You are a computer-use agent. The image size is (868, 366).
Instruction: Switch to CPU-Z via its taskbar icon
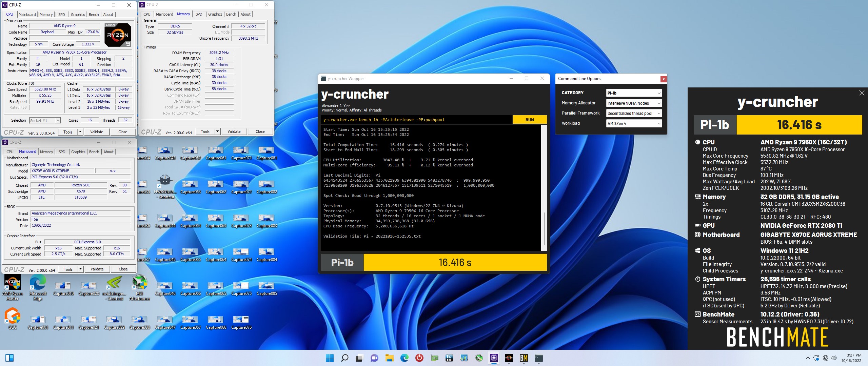[494, 358]
